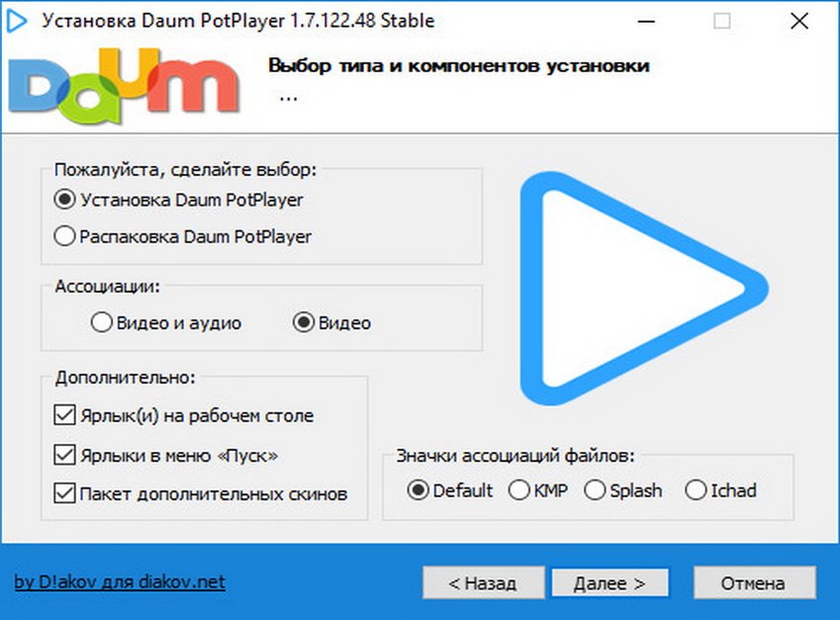This screenshot has width=840, height=620.
Task: Cancel installation with 'Отмена' button
Action: pos(754,582)
